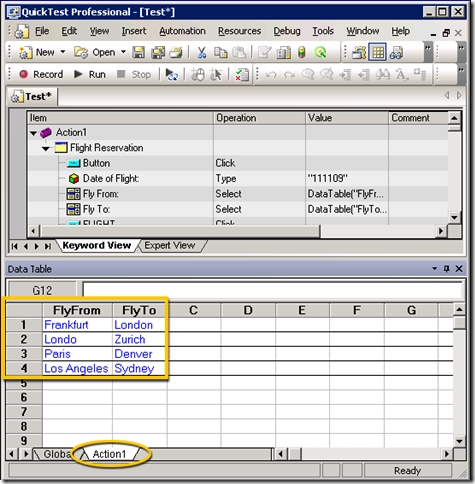
Task: Click the green circular icon in toolbar
Action: pyautogui.click(x=321, y=52)
